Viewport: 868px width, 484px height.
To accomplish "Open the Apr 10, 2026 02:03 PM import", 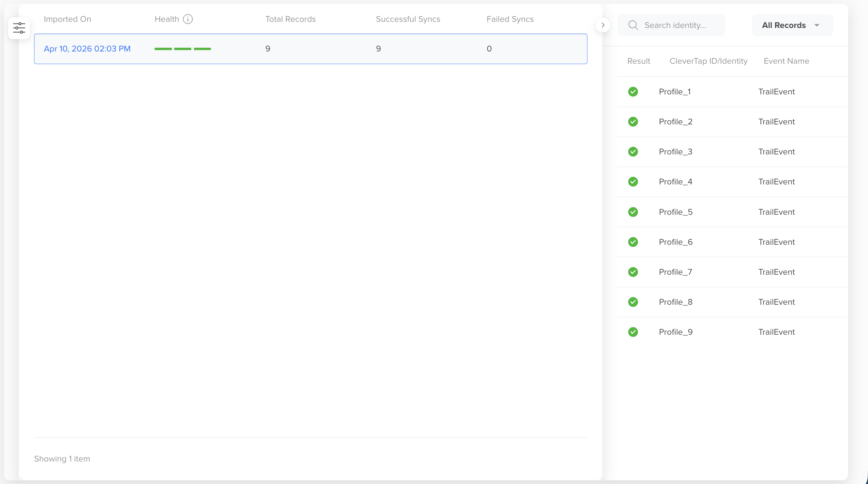I will tap(87, 49).
